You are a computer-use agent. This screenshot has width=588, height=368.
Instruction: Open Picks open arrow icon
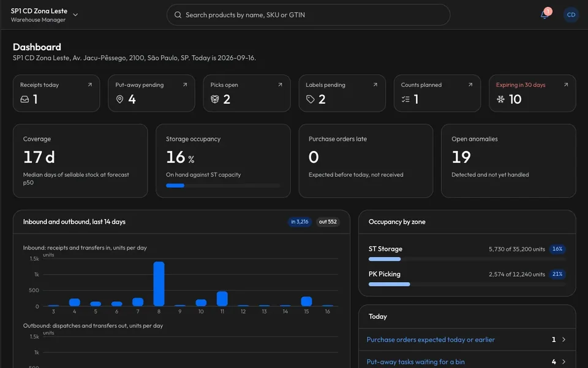pos(280,85)
